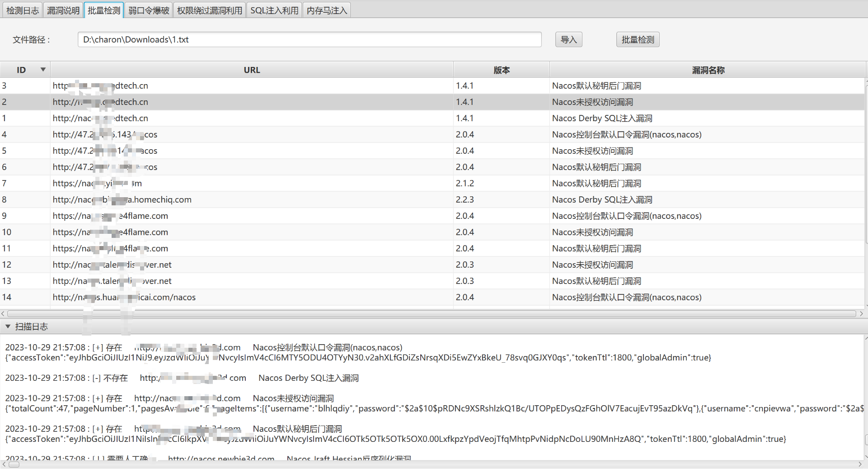Select row ID 3 Nacos默认秘钥后门漏洞
This screenshot has height=469, width=868.
tap(432, 85)
